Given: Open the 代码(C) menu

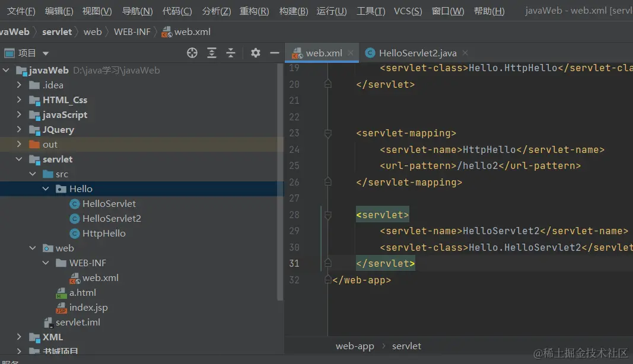Looking at the screenshot, I should coord(177,11).
